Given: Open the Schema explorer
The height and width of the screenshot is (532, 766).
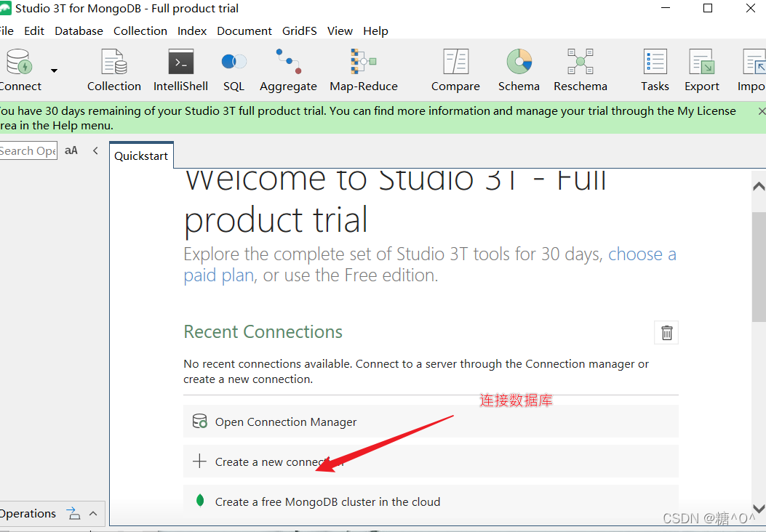Looking at the screenshot, I should (x=519, y=70).
